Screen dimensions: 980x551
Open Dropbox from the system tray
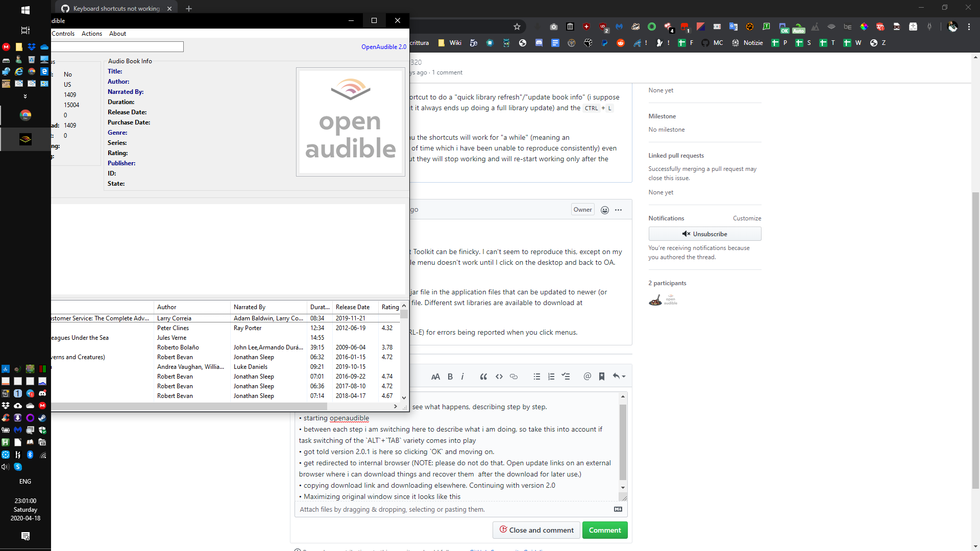(x=6, y=406)
